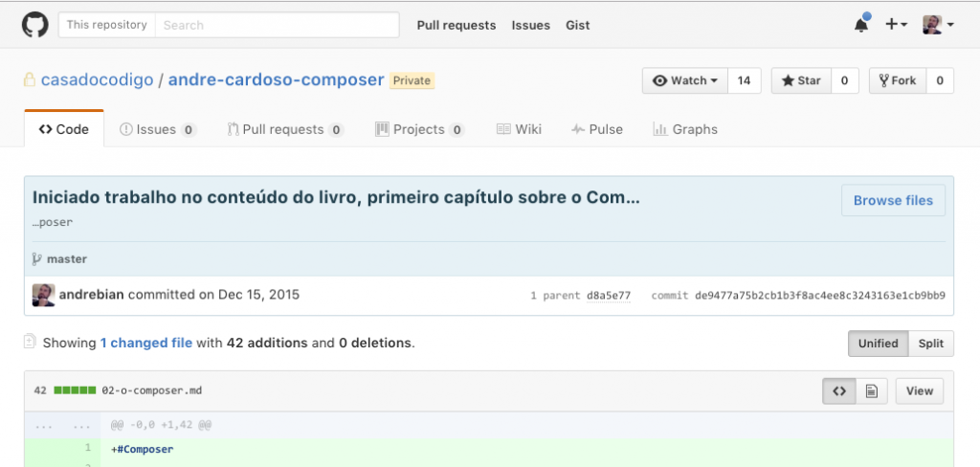Select the Unified diff view
The width and height of the screenshot is (980, 467).
pyautogui.click(x=879, y=344)
